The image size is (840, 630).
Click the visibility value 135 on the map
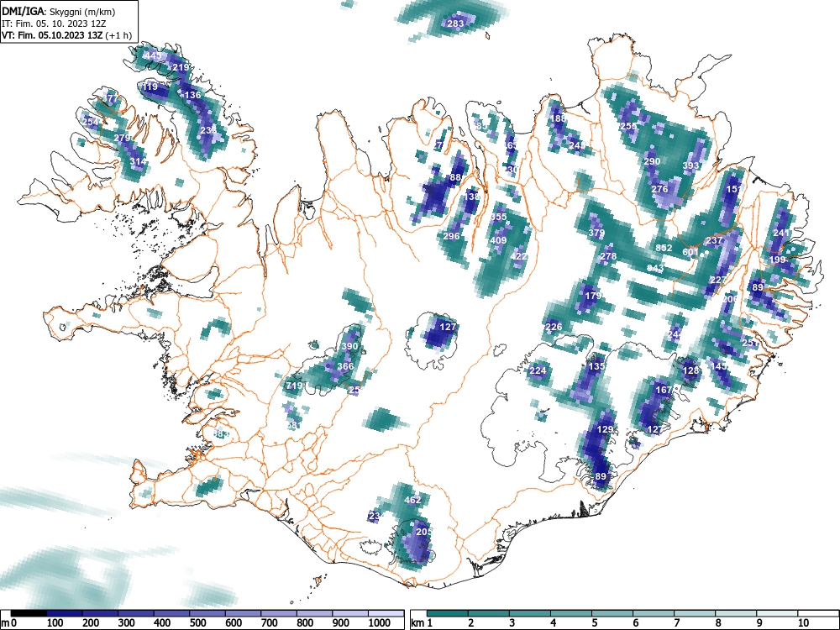click(x=596, y=366)
